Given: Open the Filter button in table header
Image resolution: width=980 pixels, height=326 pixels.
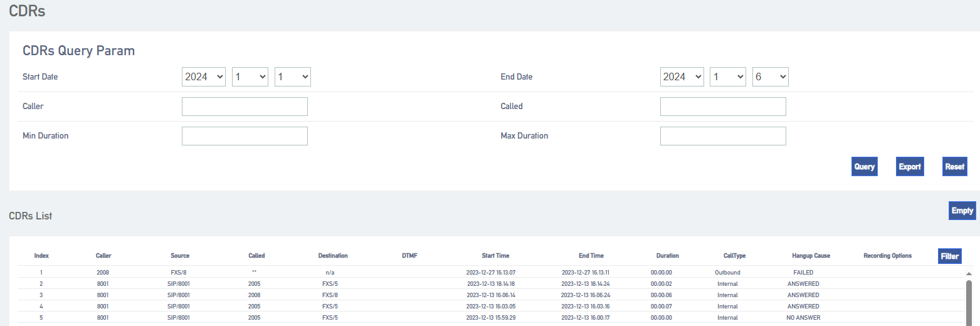Looking at the screenshot, I should (x=950, y=256).
